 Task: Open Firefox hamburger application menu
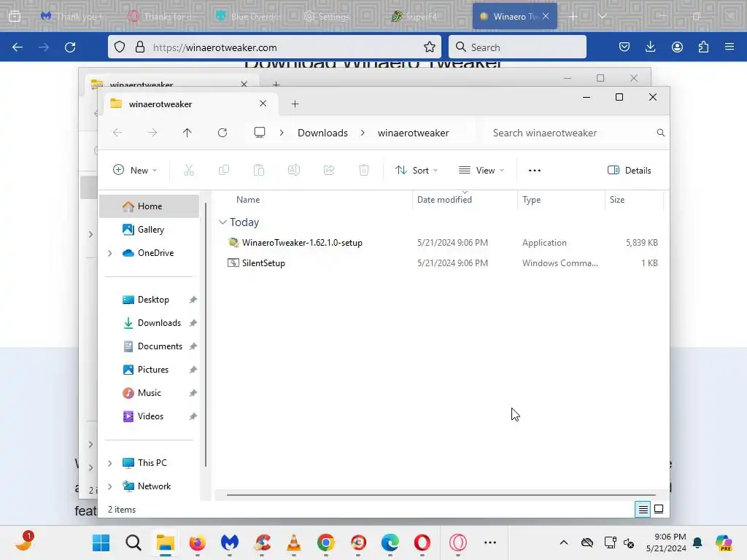tap(729, 47)
